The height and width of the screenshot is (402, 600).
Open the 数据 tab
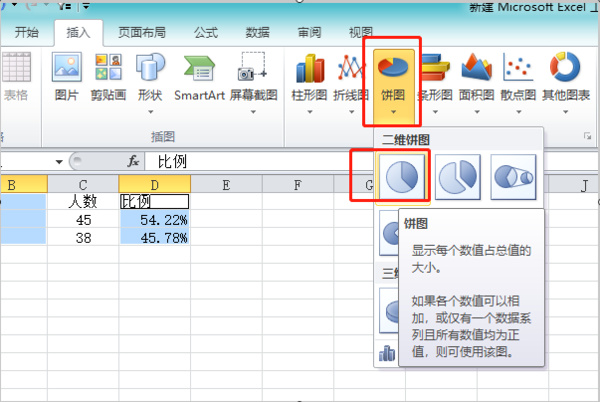258,33
